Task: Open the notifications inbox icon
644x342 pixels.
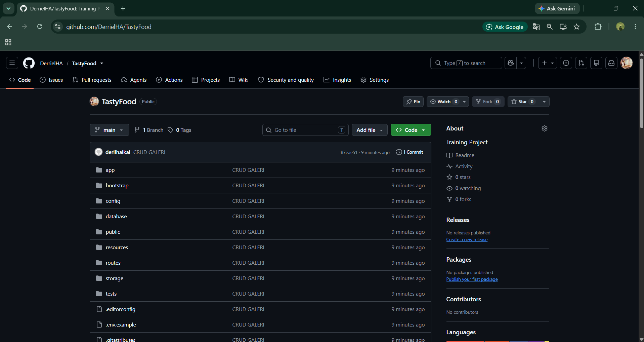Action: point(611,63)
